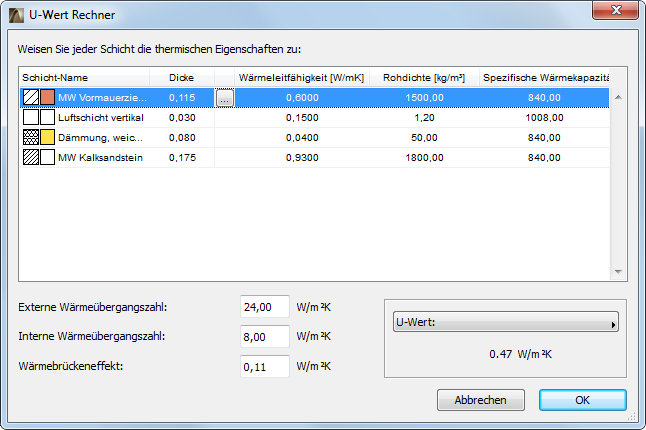Click the conductivity value 0,0400
Screen dimensions: 646x430
pyautogui.click(x=302, y=138)
